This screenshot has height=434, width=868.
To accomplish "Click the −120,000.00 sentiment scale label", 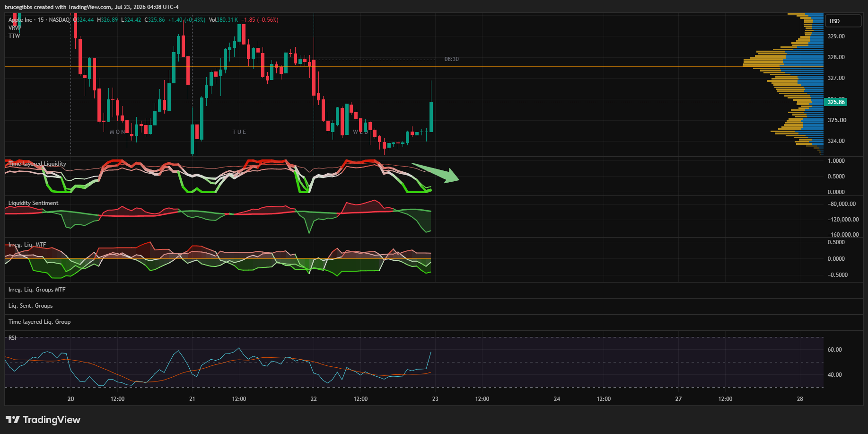I will point(843,220).
